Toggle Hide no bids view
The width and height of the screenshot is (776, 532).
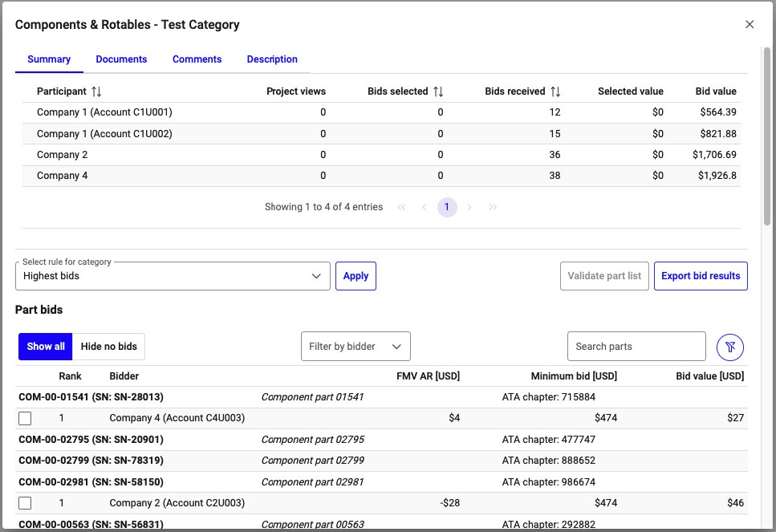click(108, 347)
